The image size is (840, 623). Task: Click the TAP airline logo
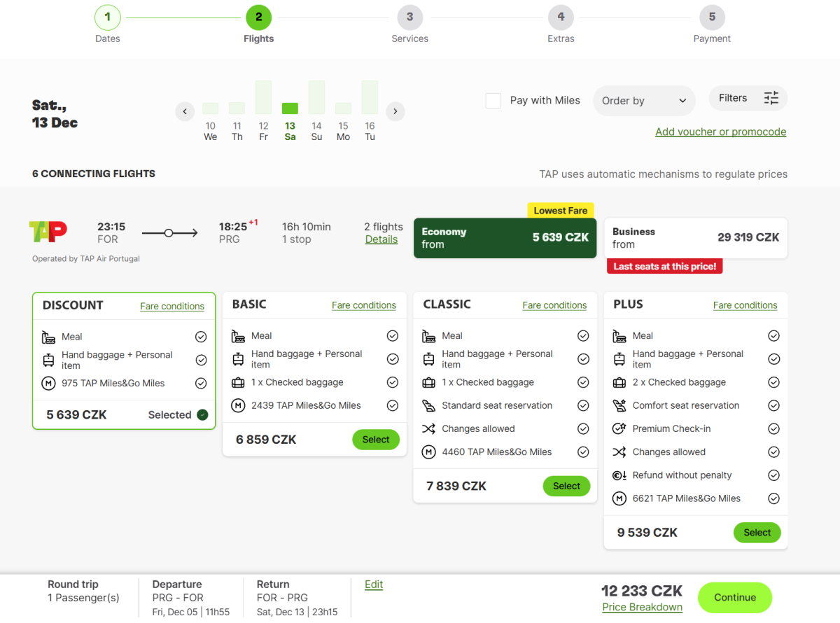(48, 231)
